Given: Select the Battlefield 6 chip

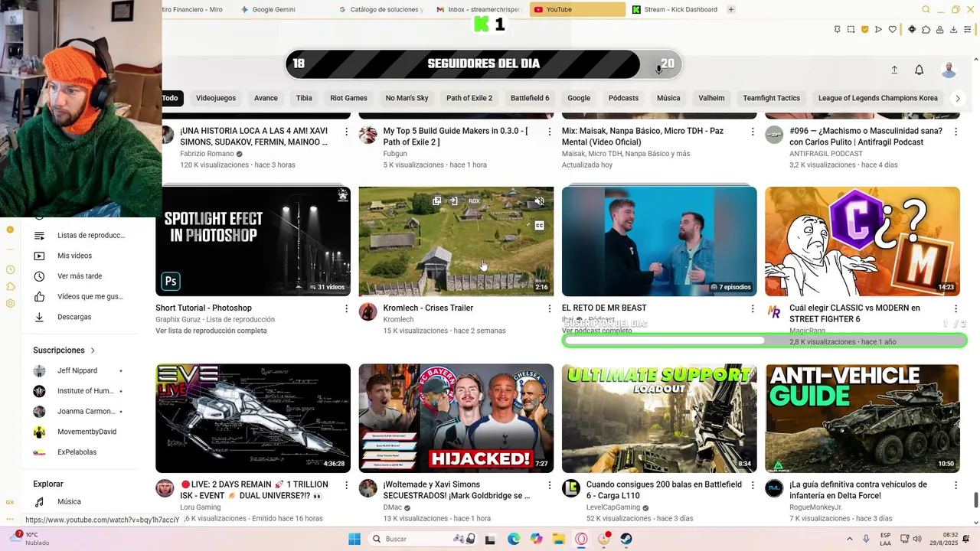Looking at the screenshot, I should click(530, 98).
